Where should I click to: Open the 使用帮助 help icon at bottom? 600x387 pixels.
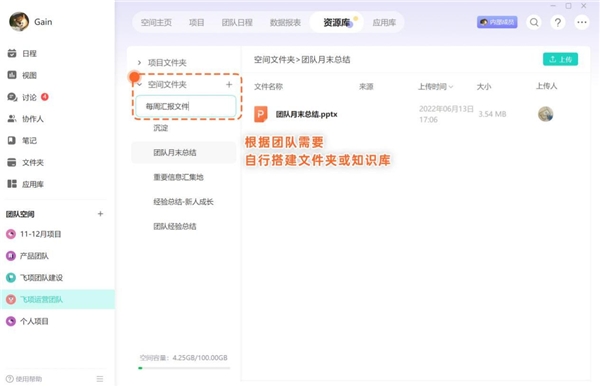(10, 379)
